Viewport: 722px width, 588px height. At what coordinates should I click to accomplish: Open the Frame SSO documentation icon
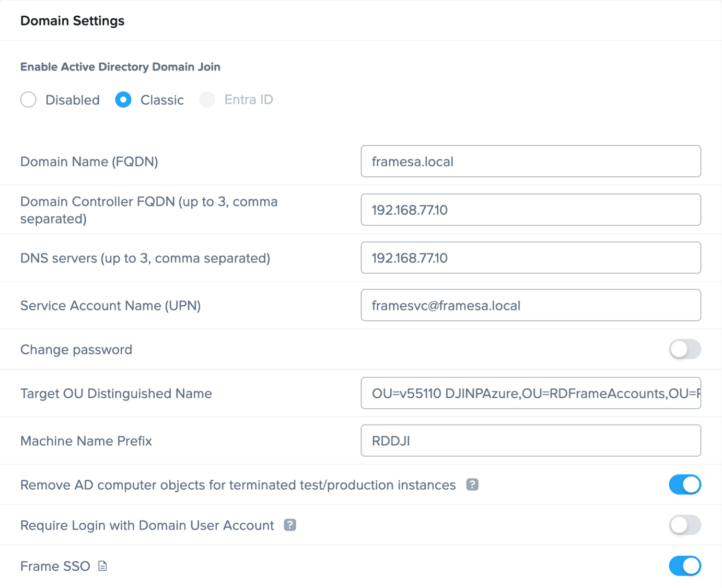click(103, 566)
